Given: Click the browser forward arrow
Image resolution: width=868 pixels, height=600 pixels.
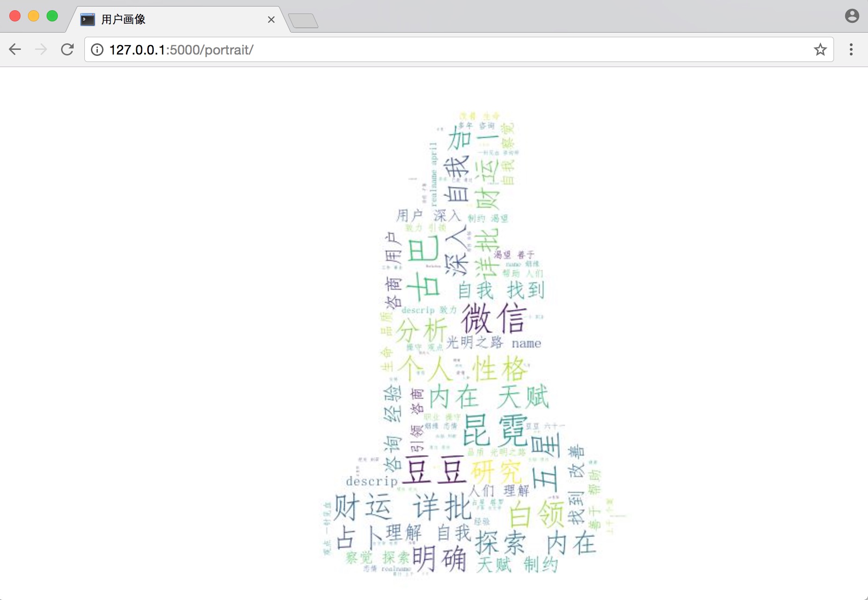Looking at the screenshot, I should click(x=41, y=49).
